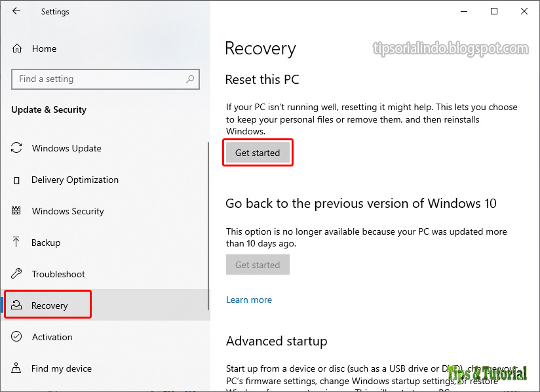
Task: Open the Learn more link
Action: pyautogui.click(x=249, y=300)
